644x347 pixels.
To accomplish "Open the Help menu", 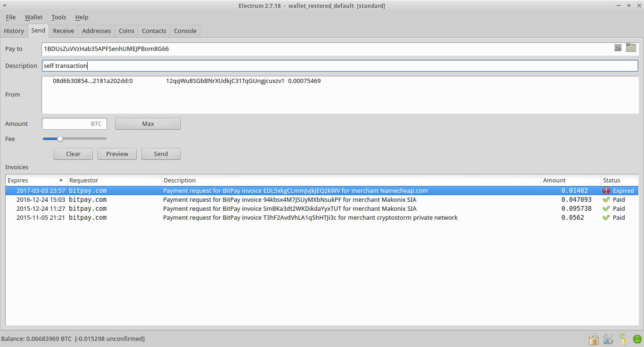I will (82, 17).
